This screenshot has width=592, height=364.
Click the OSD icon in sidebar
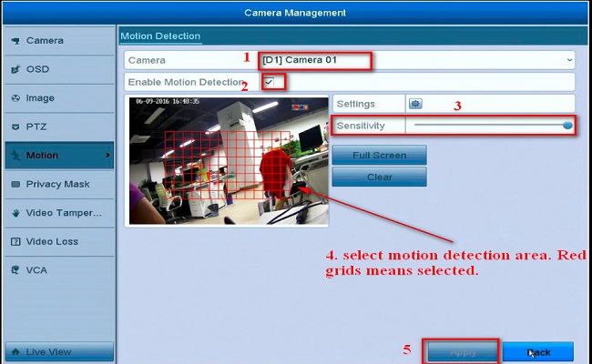tap(15, 69)
